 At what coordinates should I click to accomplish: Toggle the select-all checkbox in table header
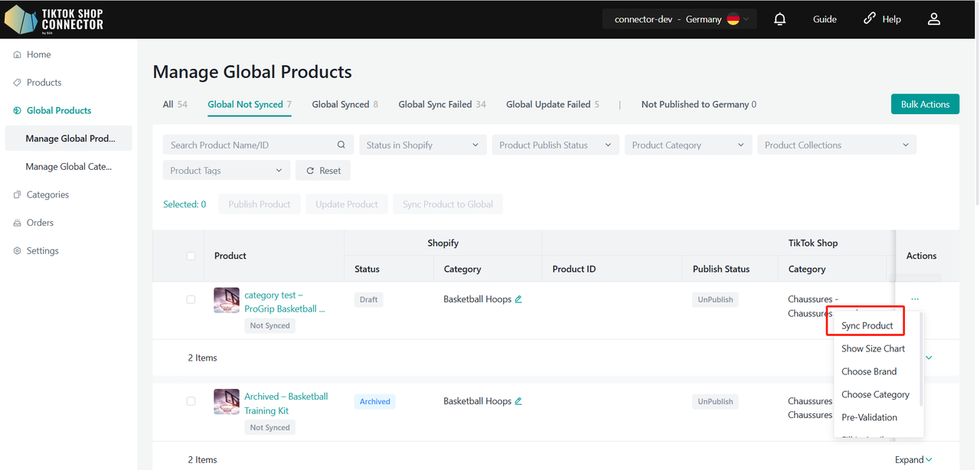pyautogui.click(x=191, y=256)
